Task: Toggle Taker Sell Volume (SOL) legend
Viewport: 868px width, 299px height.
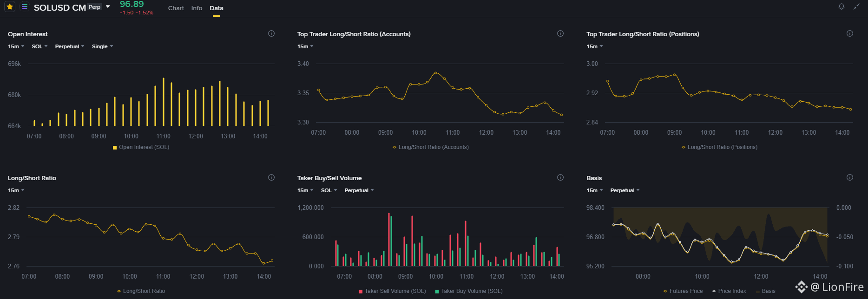Action: 392,291
